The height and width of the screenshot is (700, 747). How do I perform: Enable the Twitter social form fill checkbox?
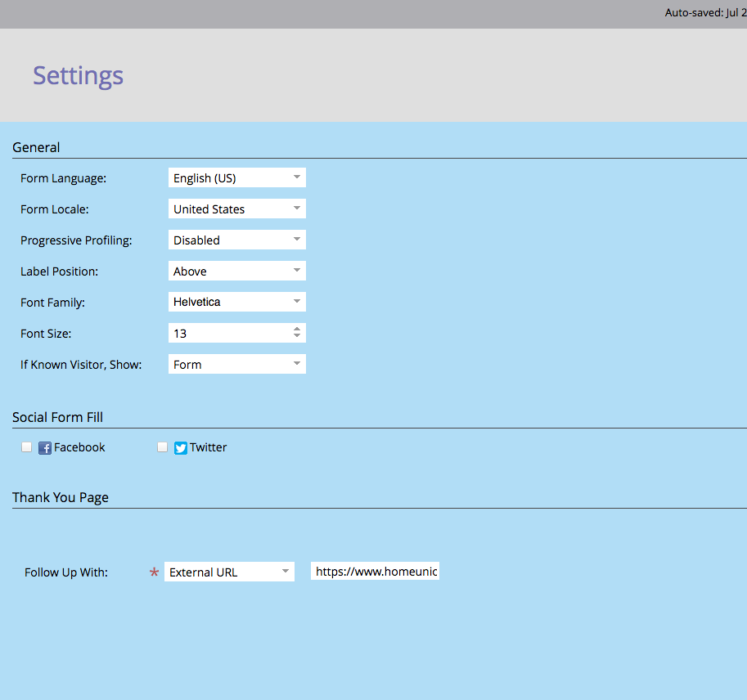162,447
